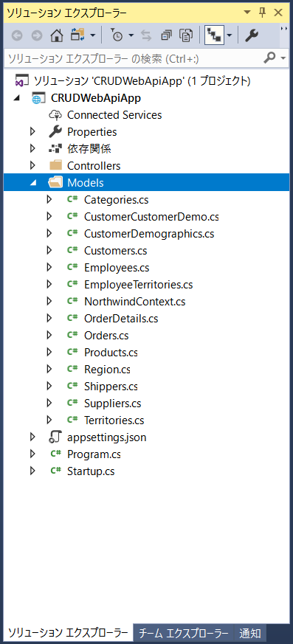Click the 依存関係 dependencies icon
This screenshot has height=644, width=293.
coord(55,149)
